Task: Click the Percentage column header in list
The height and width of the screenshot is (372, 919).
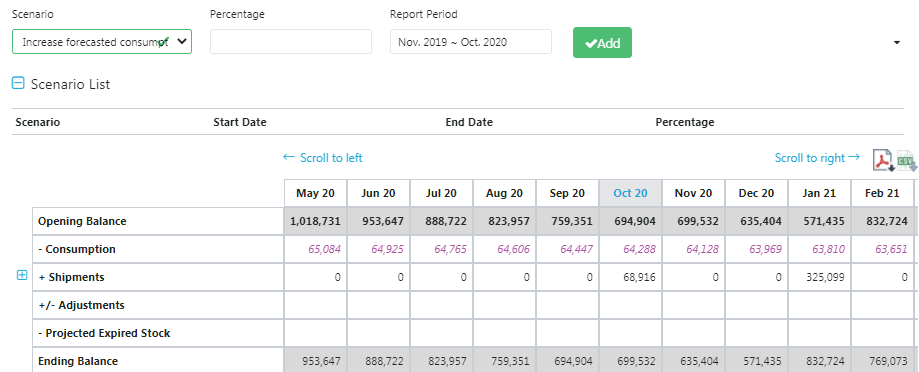Action: pos(685,122)
